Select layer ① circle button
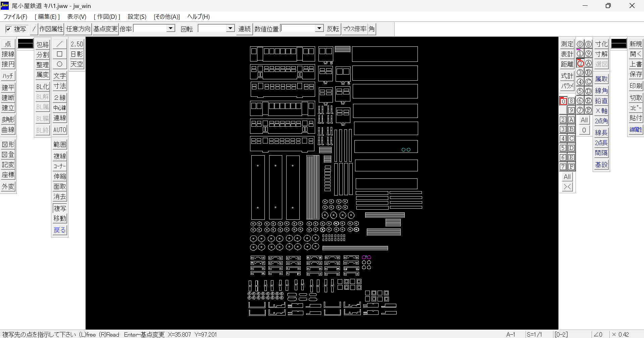The height and width of the screenshot is (338, 644). [580, 53]
